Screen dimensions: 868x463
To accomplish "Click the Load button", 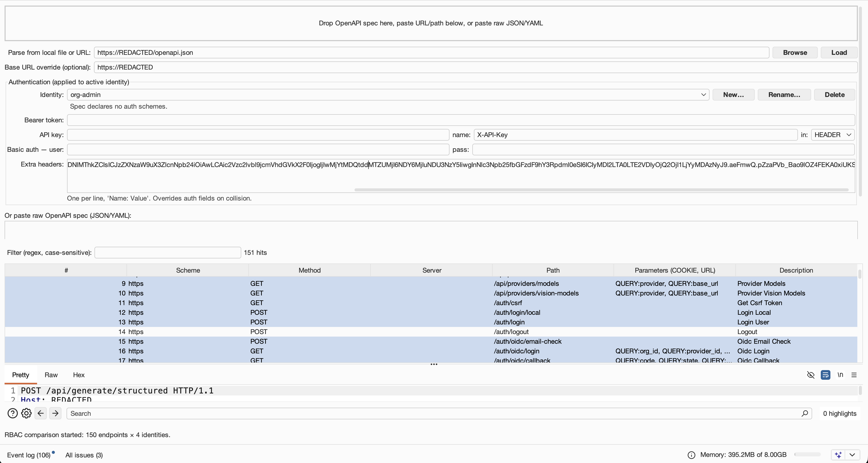I will (x=839, y=53).
